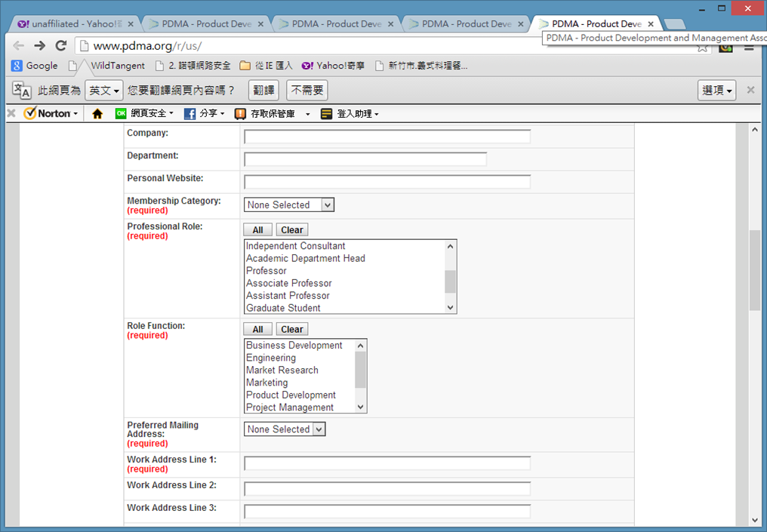Click the 翻譯 translate button

(263, 91)
